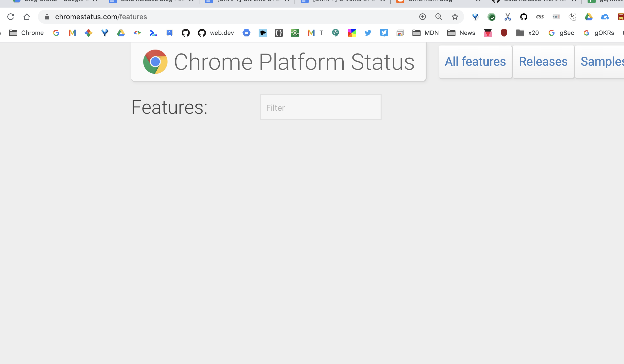Open the GitHub bookmark
Screen dimensions: 624x364
point(186,33)
